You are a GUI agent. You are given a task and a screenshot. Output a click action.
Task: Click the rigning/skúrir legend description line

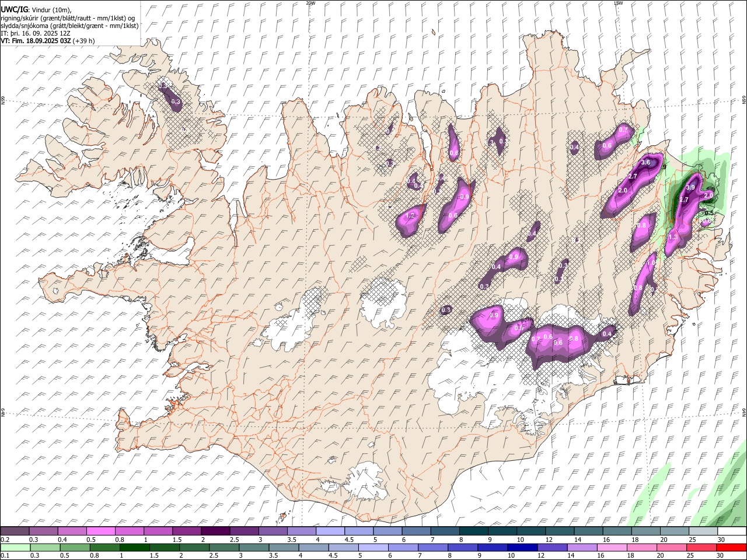tap(68, 18)
